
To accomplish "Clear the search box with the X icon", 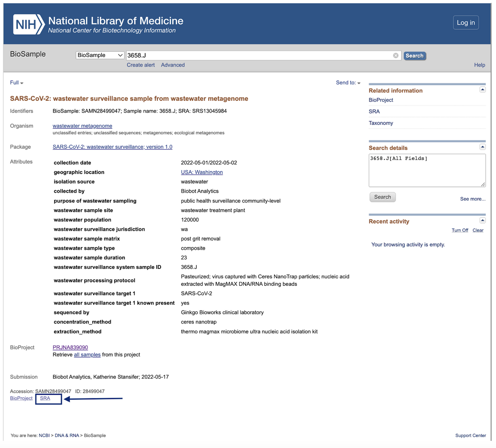I will (396, 56).
